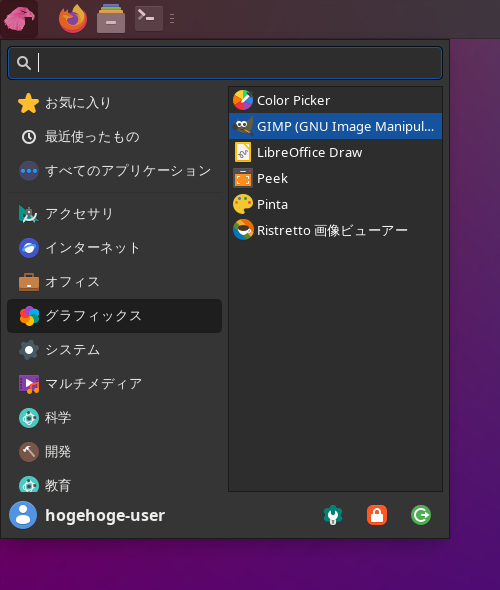Click the magnifying glass search icon

[24, 63]
